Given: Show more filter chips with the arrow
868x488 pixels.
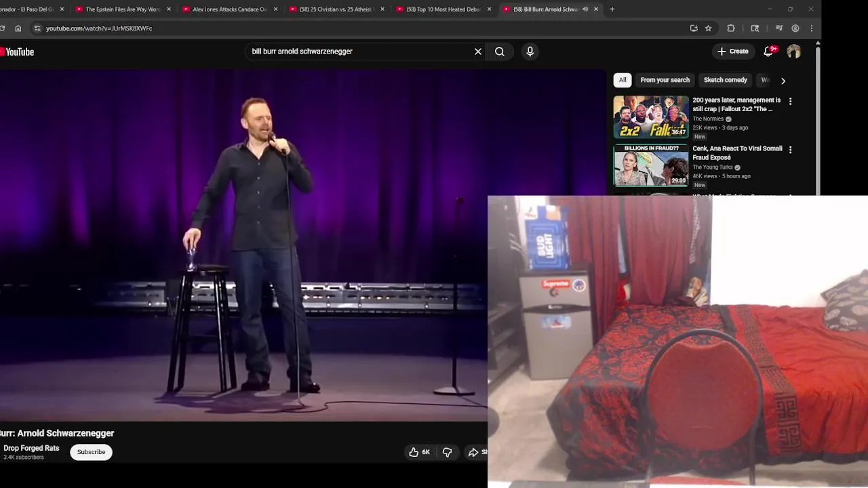Looking at the screenshot, I should tap(783, 81).
